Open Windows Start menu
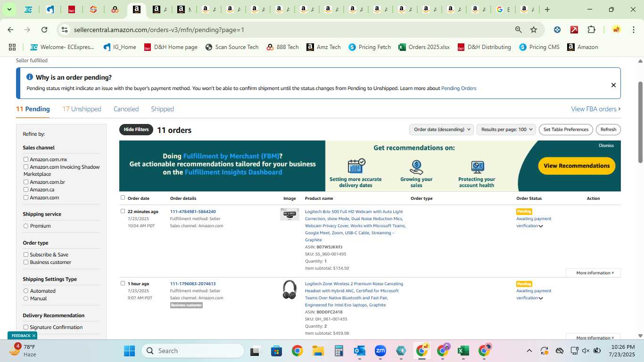 [x=129, y=351]
